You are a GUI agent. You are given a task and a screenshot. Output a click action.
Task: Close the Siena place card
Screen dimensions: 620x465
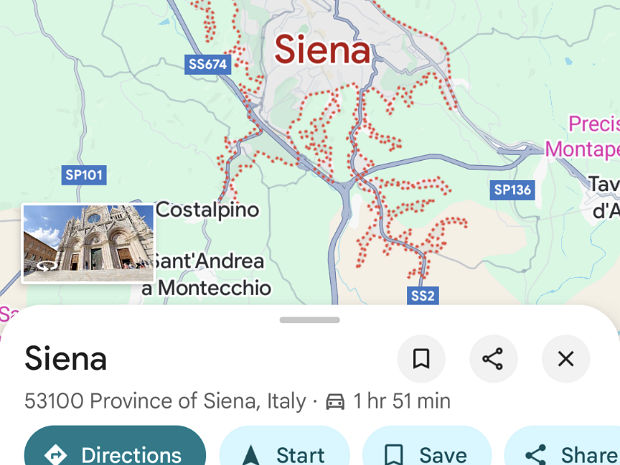tap(566, 359)
